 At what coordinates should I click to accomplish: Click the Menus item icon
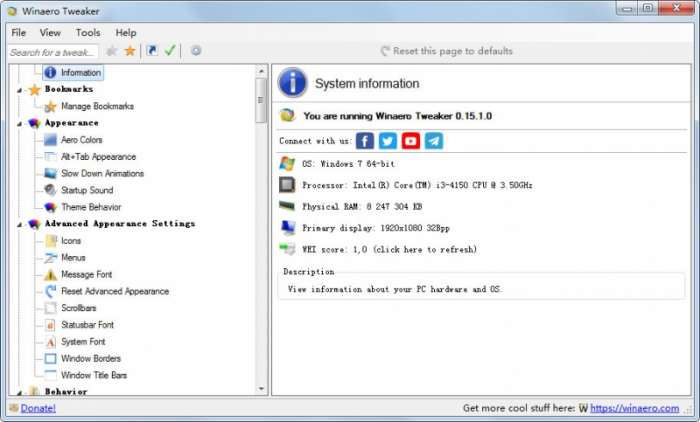coord(50,258)
